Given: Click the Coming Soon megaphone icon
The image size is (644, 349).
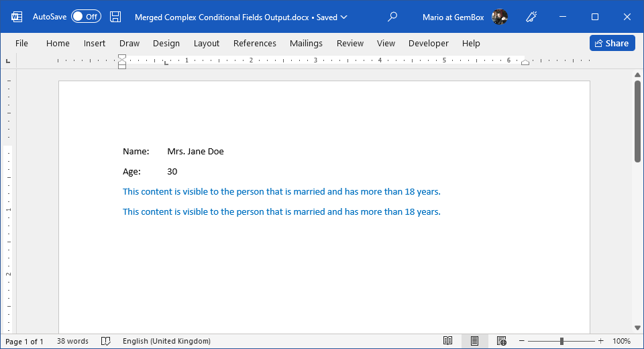Looking at the screenshot, I should click(532, 17).
